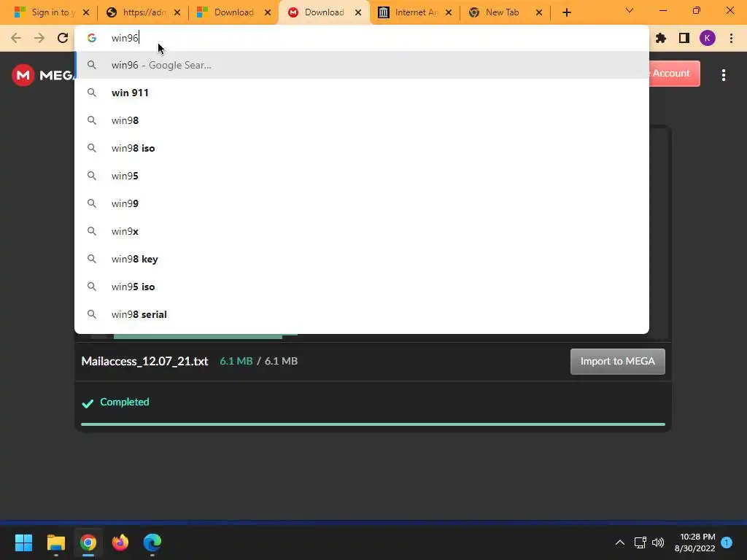Close the MEGA Download tab
747x560 pixels.
point(358,12)
